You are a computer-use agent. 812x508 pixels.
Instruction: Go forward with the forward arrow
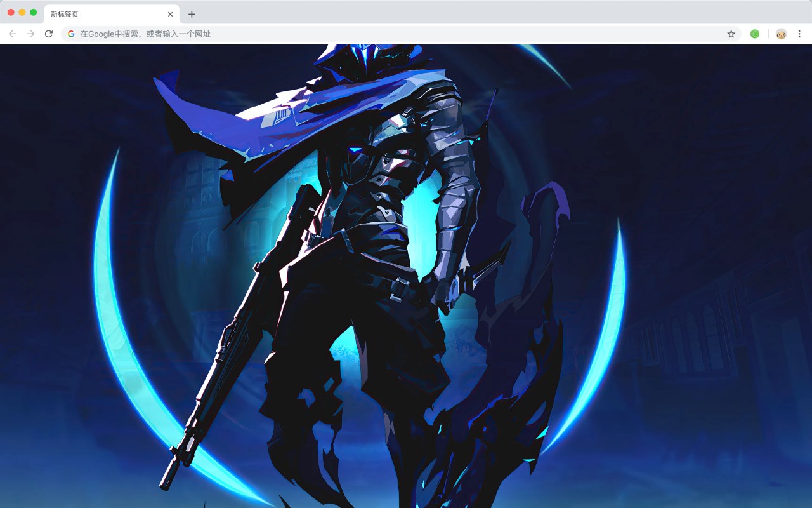coord(30,34)
